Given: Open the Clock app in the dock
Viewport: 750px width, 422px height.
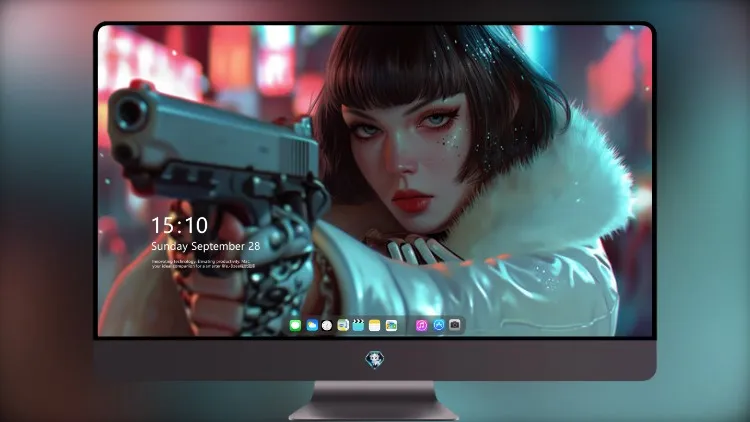Looking at the screenshot, I should tap(327, 325).
